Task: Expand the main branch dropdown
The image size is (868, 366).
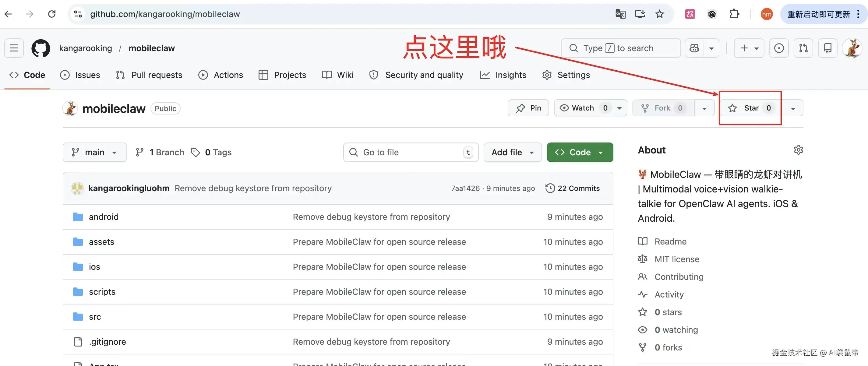Action: click(94, 152)
